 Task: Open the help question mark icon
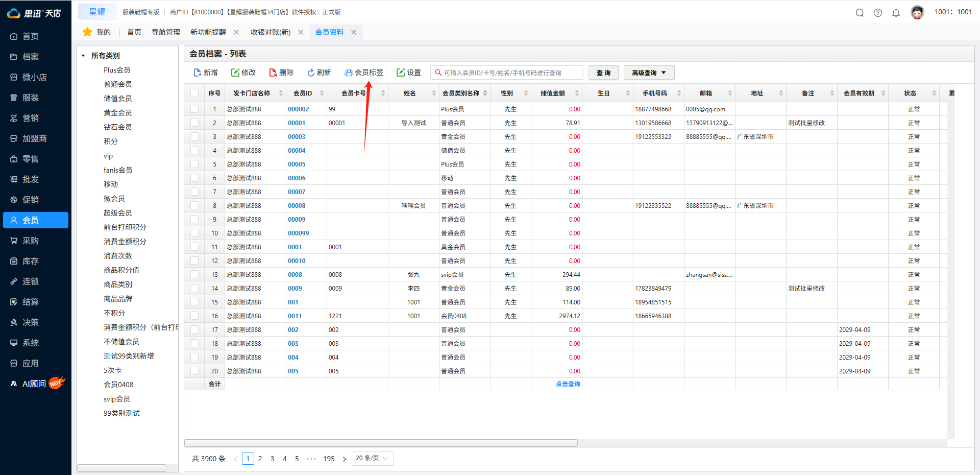pos(878,13)
